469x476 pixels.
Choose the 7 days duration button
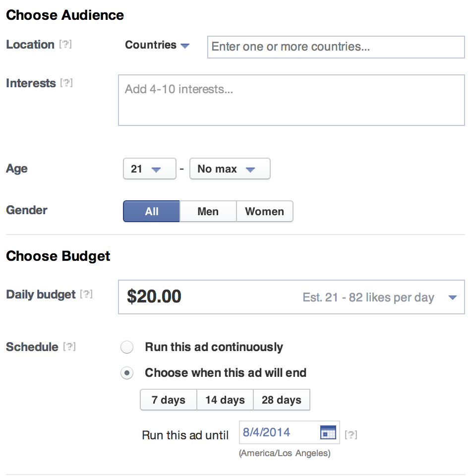point(168,400)
